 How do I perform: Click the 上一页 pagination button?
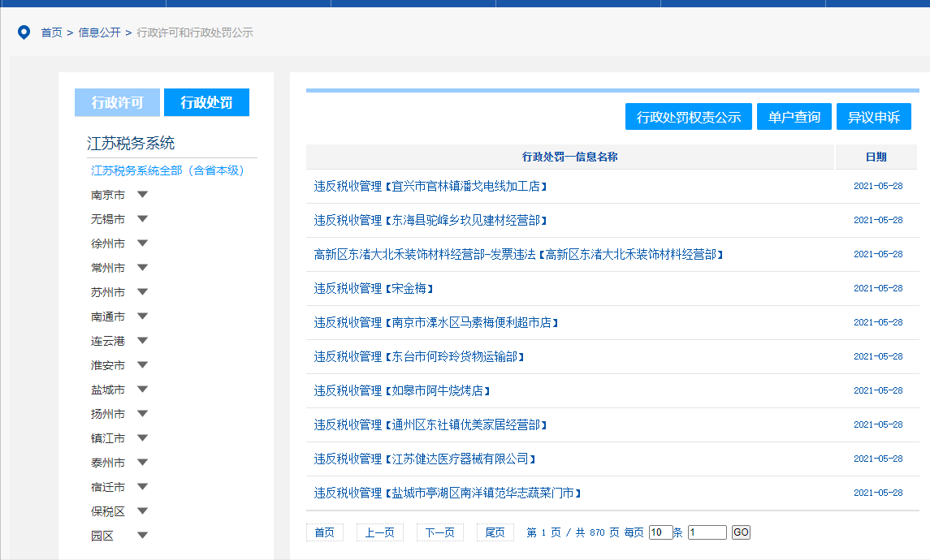click(379, 532)
